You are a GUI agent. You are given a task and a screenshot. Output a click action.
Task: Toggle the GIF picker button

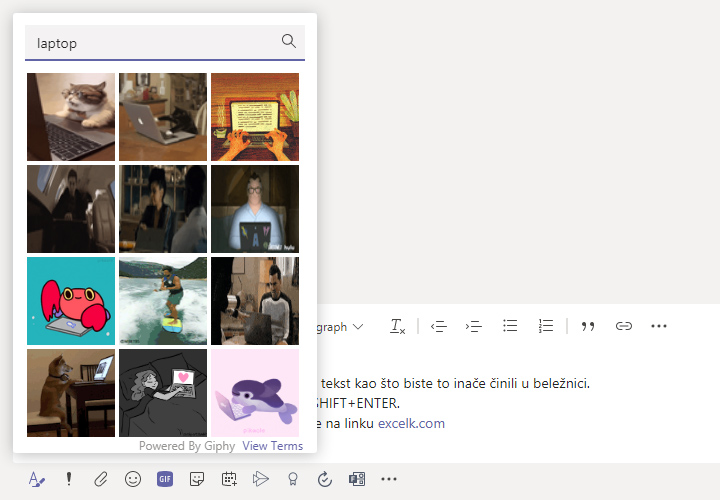tap(165, 479)
